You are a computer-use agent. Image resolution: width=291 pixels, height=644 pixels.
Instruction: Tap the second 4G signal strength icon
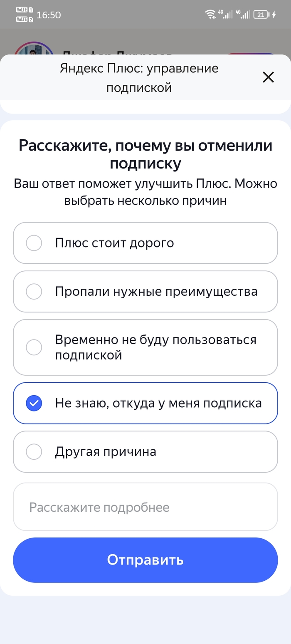[244, 15]
